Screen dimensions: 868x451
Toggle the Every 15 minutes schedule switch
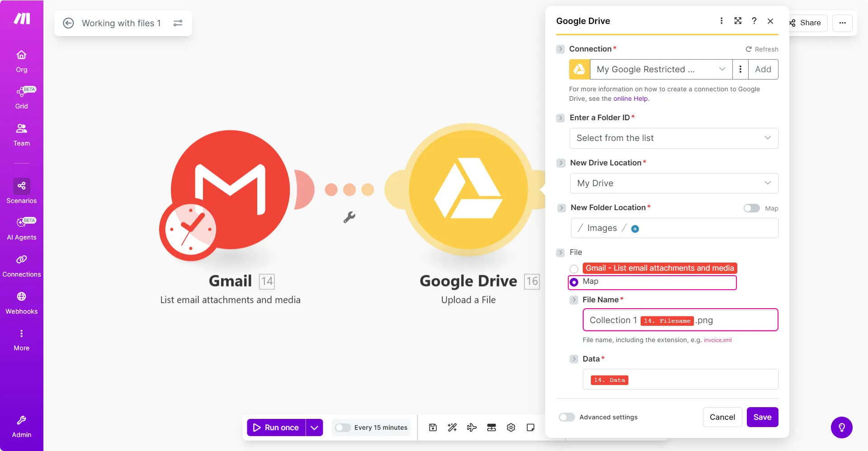(x=343, y=428)
